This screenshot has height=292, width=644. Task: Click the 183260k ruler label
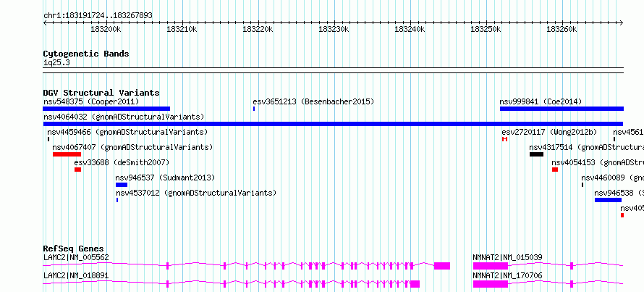click(x=562, y=29)
